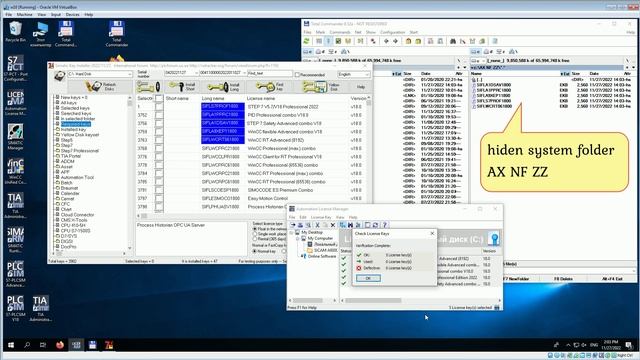Click the Install Short key button
Viewport: 640px width, 360px height.
click(x=182, y=86)
